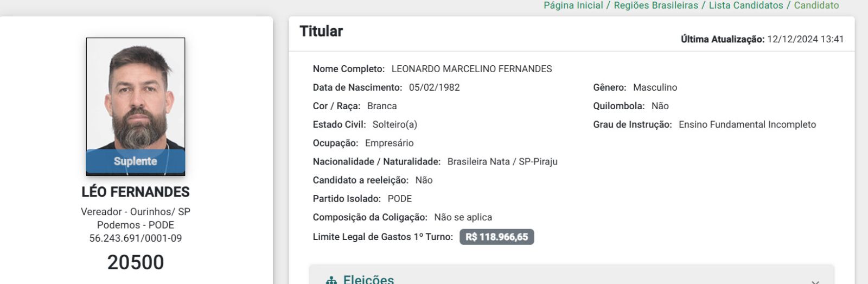Open the Eleições section header

pos(369,280)
